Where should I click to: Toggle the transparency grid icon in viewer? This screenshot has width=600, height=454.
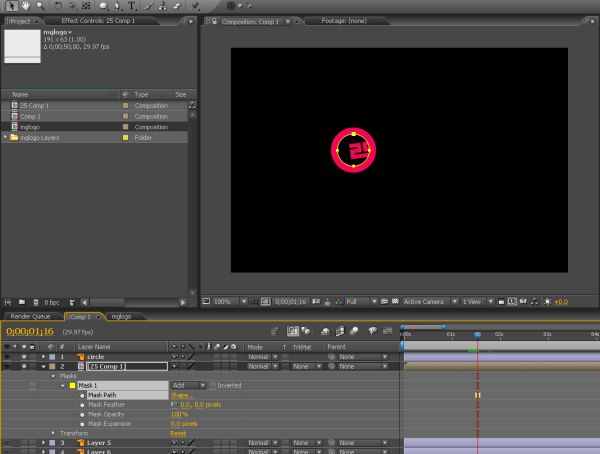tap(395, 302)
